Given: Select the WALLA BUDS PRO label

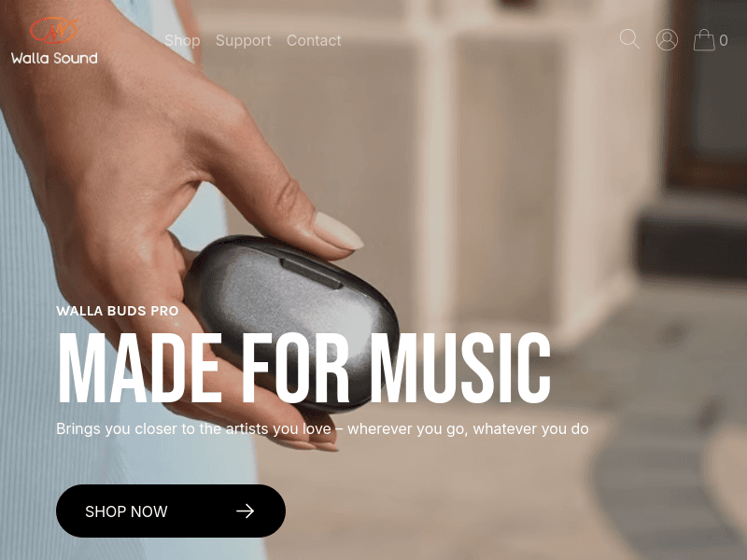Looking at the screenshot, I should (118, 311).
